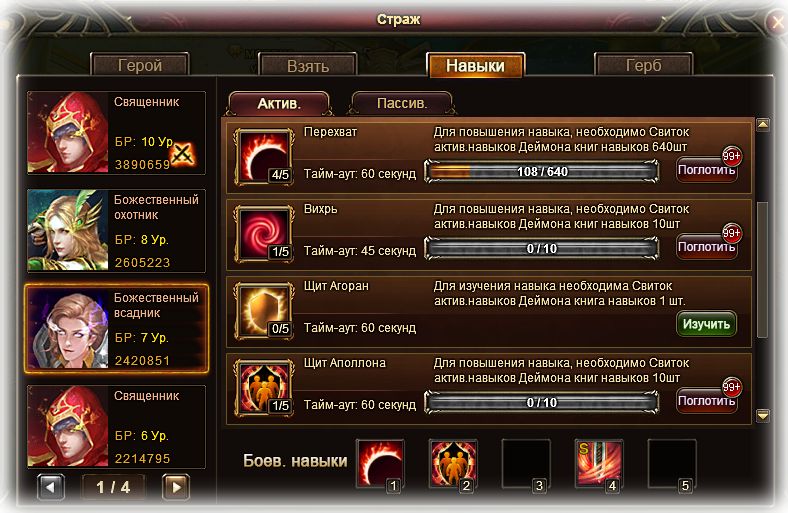The width and height of the screenshot is (788, 513).
Task: Click battle skill slot 1 eclipse icon
Action: coord(380,464)
